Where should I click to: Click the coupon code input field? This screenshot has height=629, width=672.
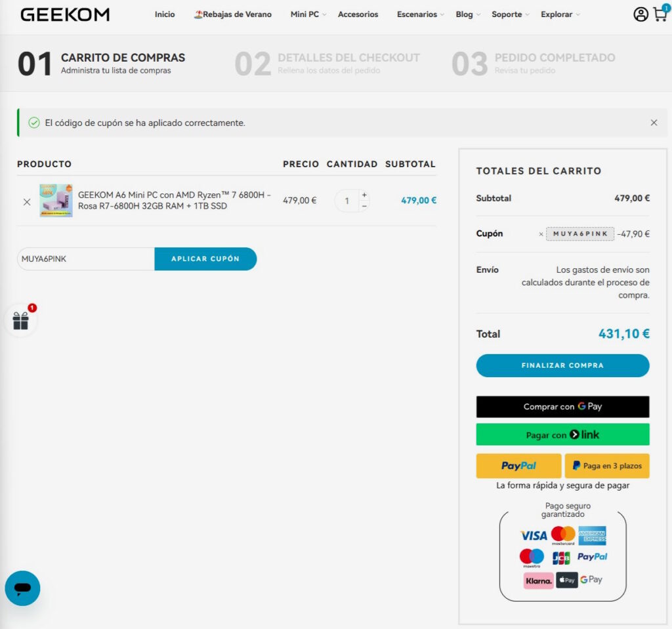(x=85, y=259)
